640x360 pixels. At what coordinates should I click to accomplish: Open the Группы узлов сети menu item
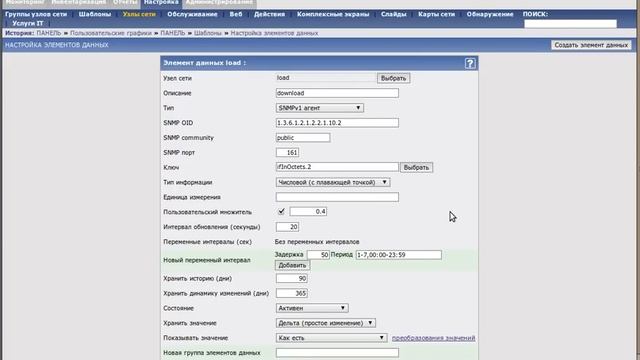pyautogui.click(x=36, y=14)
